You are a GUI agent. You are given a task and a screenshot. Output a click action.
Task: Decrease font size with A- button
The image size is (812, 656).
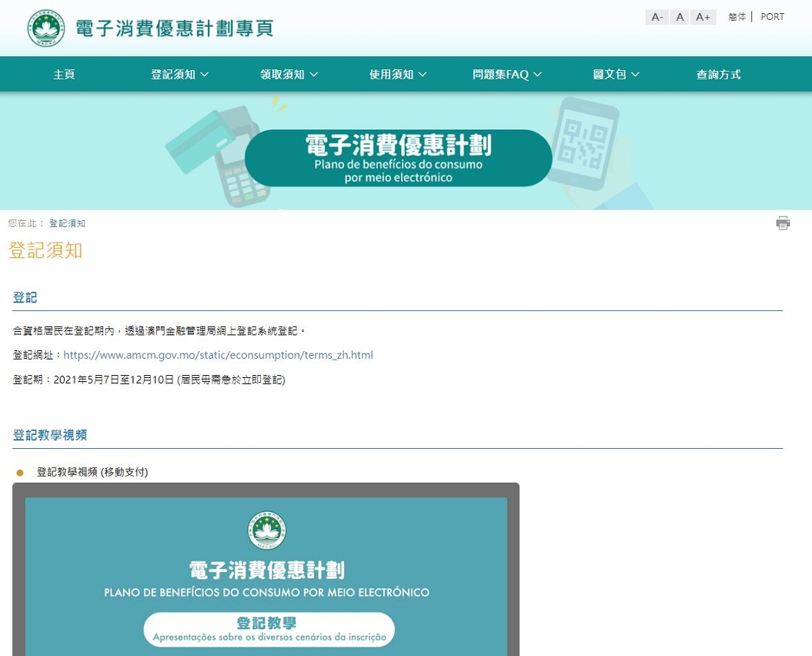[657, 17]
